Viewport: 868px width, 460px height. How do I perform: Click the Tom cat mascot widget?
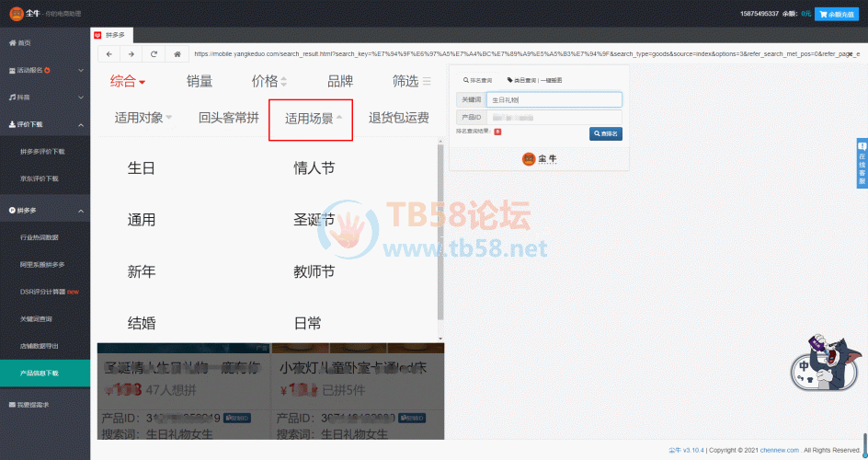coord(826,363)
